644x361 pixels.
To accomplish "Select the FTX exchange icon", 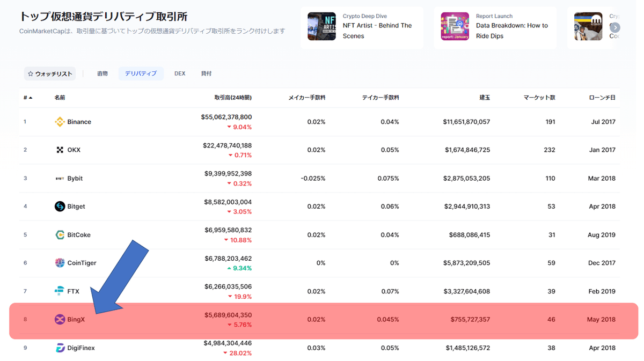I will (x=60, y=291).
